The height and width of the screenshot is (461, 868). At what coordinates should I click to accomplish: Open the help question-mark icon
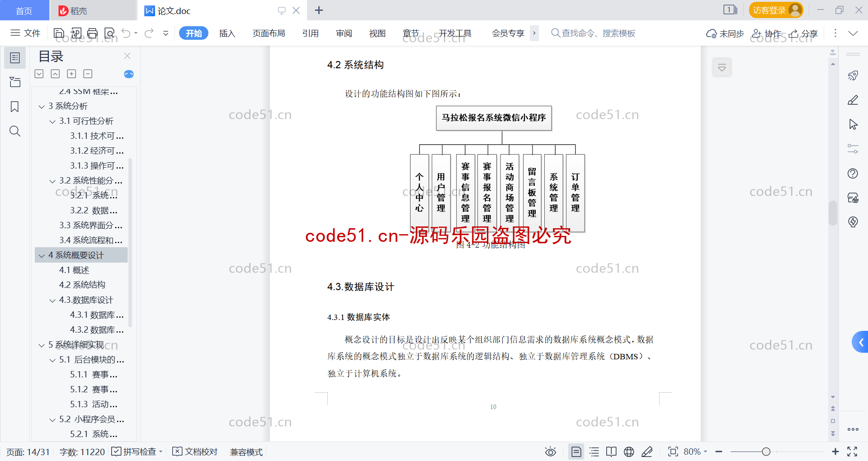(853, 173)
